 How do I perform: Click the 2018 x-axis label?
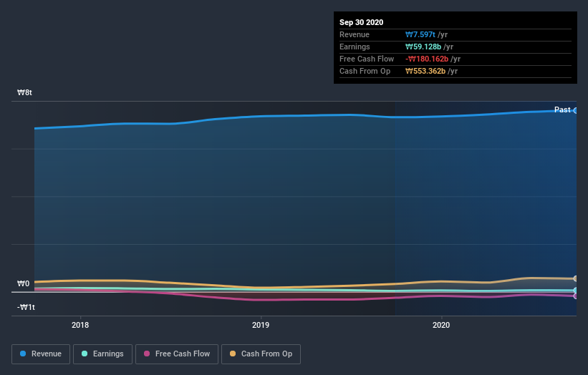pos(80,325)
